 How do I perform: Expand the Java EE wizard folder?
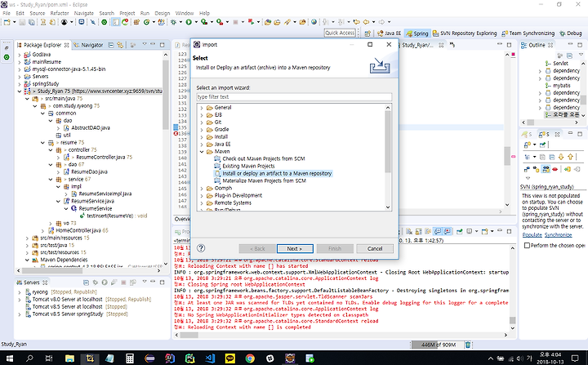click(202, 145)
